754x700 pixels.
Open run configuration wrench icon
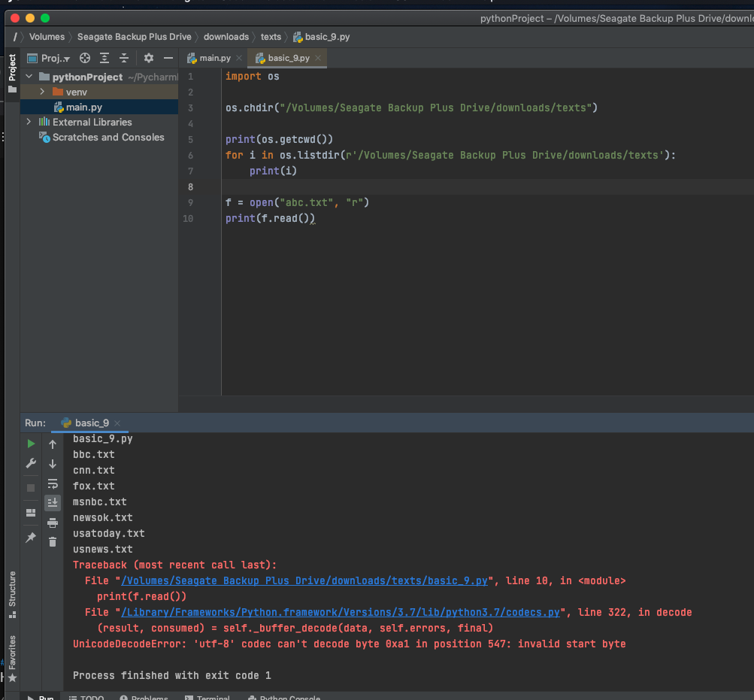click(31, 463)
